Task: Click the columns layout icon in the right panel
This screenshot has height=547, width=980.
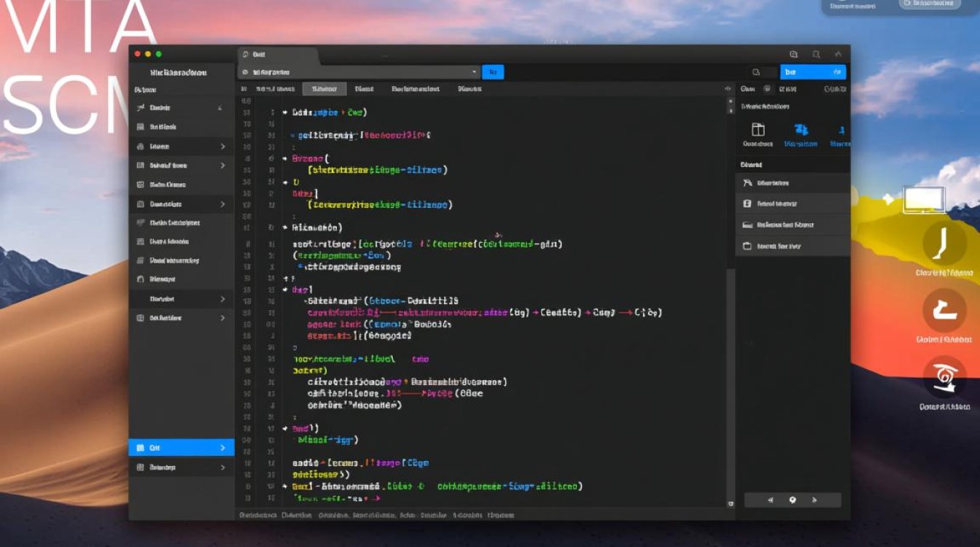Action: coord(758,131)
